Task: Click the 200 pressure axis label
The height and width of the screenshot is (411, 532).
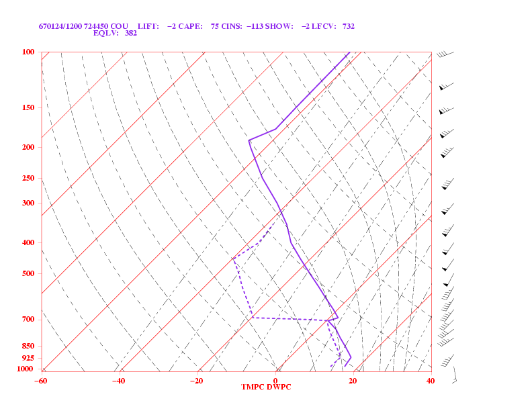Action: pos(28,147)
